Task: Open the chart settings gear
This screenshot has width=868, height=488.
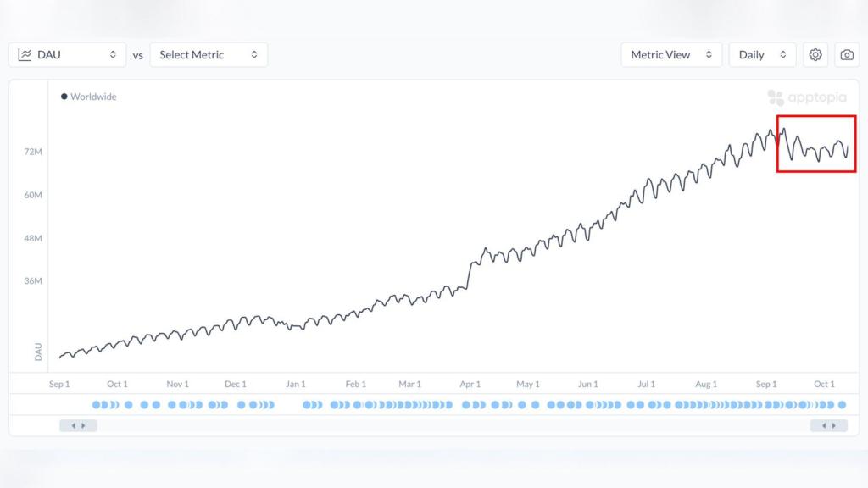Action: click(x=815, y=55)
